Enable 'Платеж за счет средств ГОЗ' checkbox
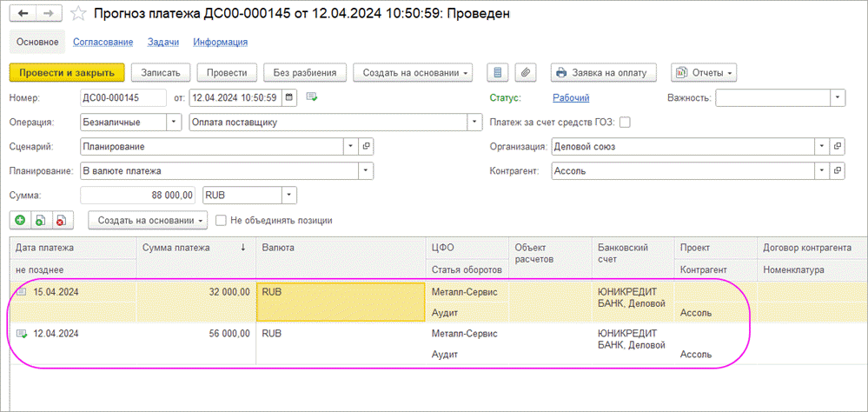868x412 pixels. [x=625, y=123]
